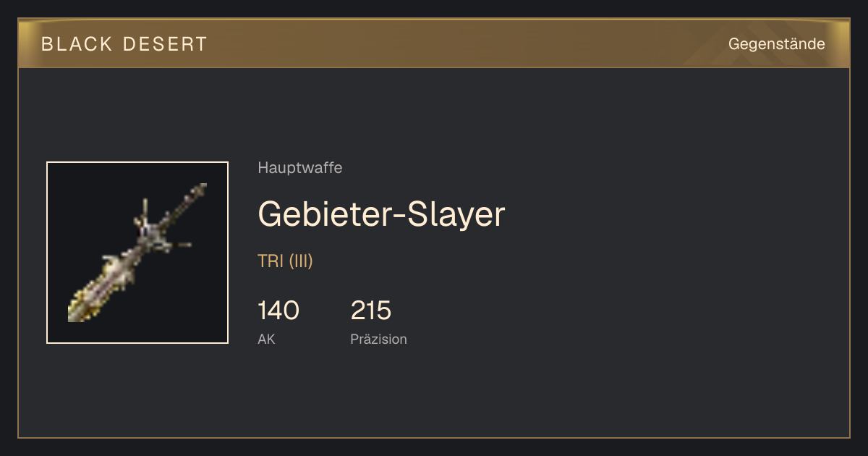Click the Hauptwaffe category label
Viewport: 868px width, 456px height.
click(300, 168)
